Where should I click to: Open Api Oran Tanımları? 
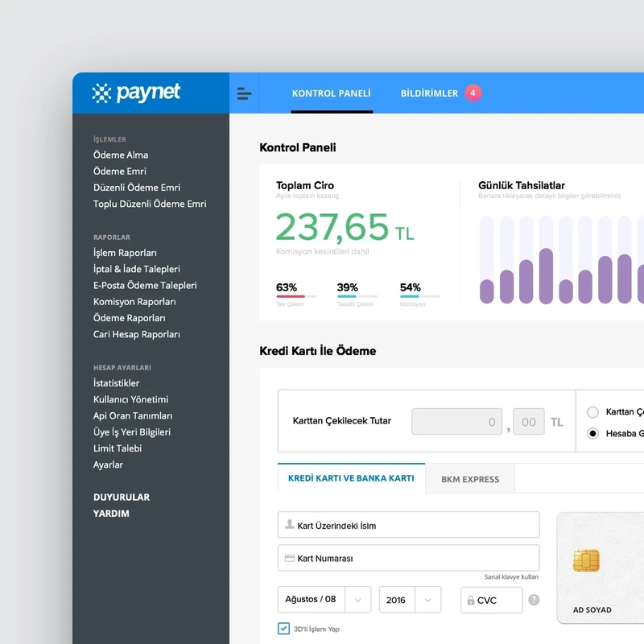coord(133,415)
